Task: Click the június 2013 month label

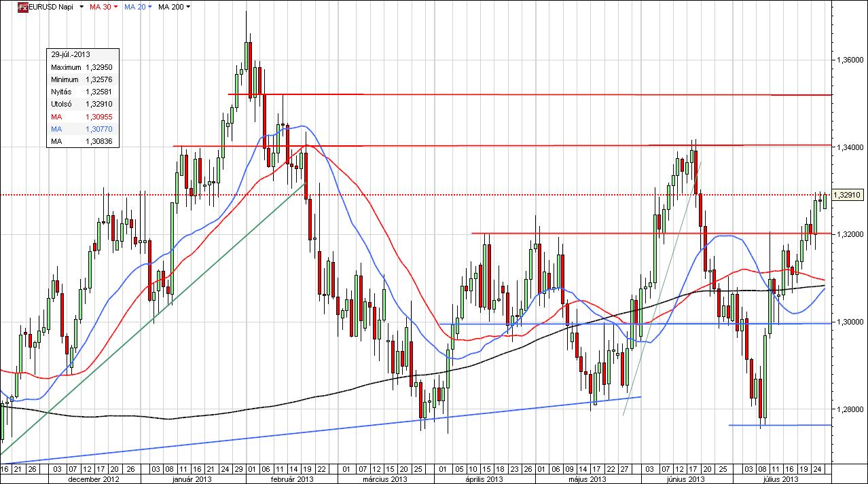Action: tap(686, 479)
